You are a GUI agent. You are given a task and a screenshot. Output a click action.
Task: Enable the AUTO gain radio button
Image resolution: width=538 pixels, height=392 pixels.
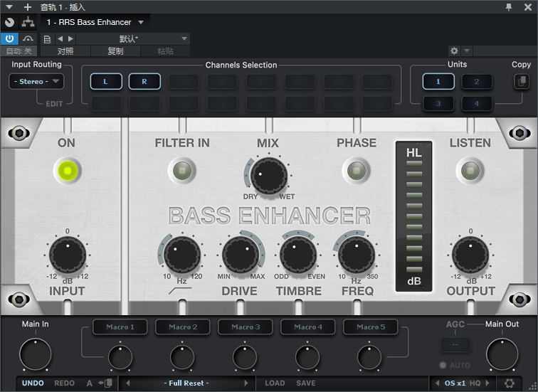[443, 365]
